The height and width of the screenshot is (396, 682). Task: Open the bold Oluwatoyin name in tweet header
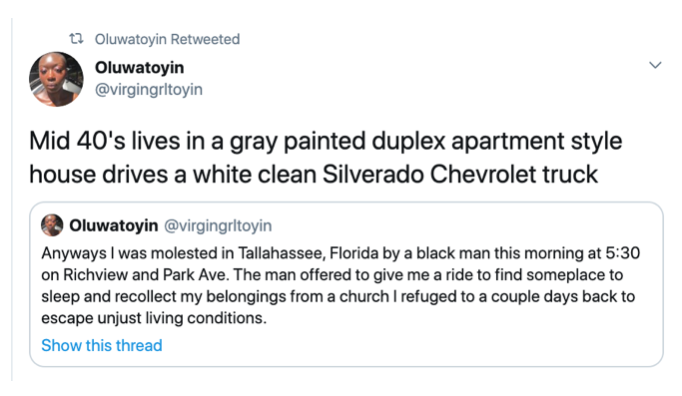(x=139, y=67)
